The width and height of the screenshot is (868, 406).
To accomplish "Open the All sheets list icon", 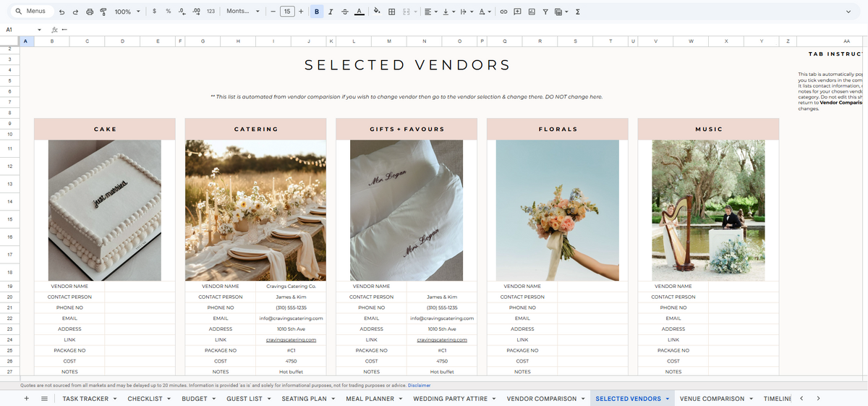I will pyautogui.click(x=44, y=398).
